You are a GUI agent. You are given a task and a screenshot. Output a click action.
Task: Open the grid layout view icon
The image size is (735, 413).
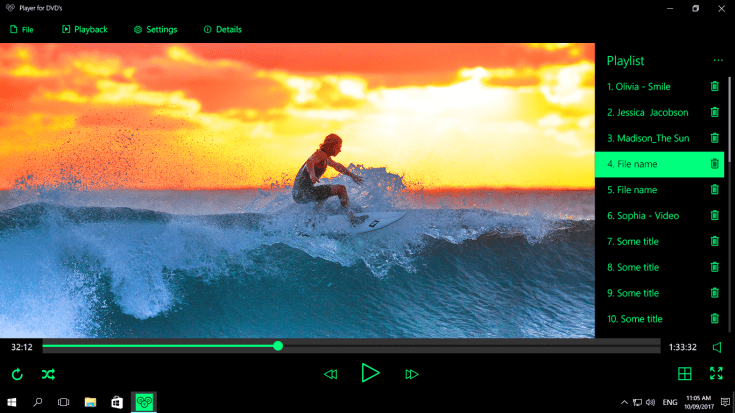(685, 374)
